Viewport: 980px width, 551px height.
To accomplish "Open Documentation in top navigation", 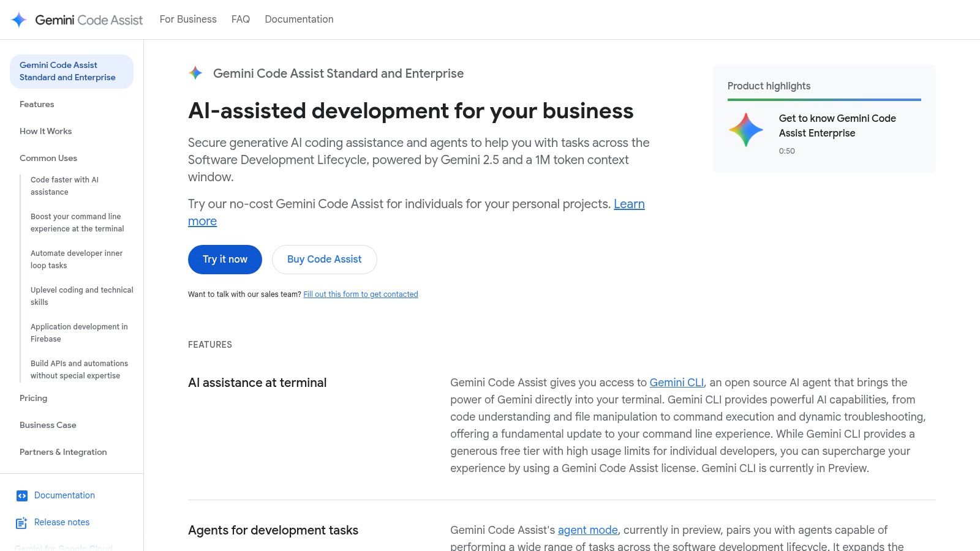I will pos(299,20).
